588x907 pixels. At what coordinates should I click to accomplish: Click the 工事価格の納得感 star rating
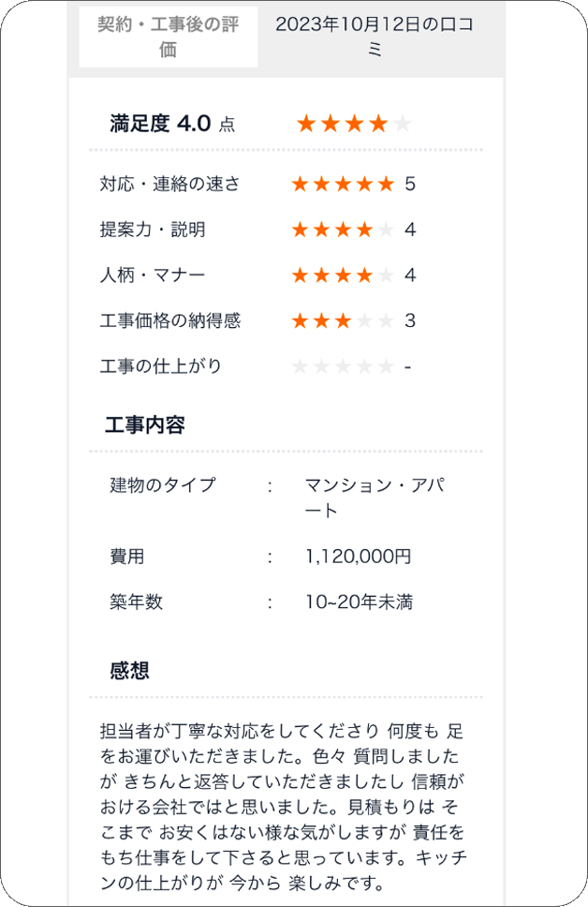(343, 321)
